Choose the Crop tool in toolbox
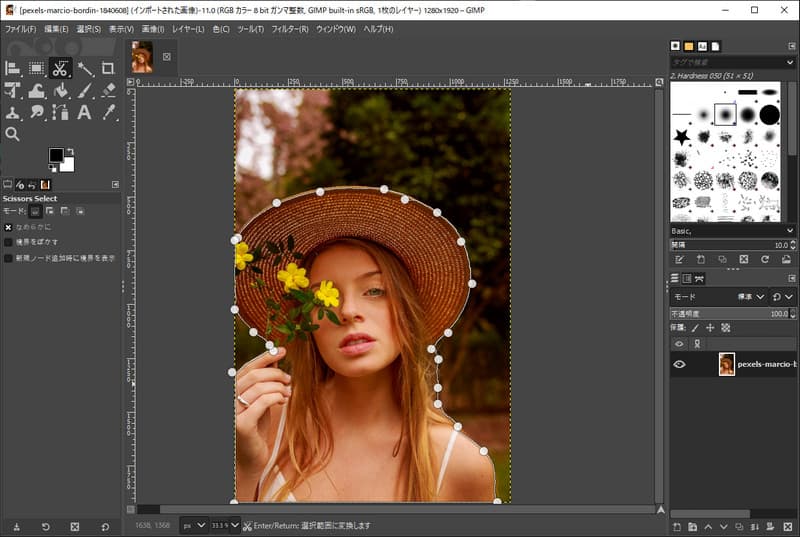This screenshot has height=537, width=800. pos(108,68)
